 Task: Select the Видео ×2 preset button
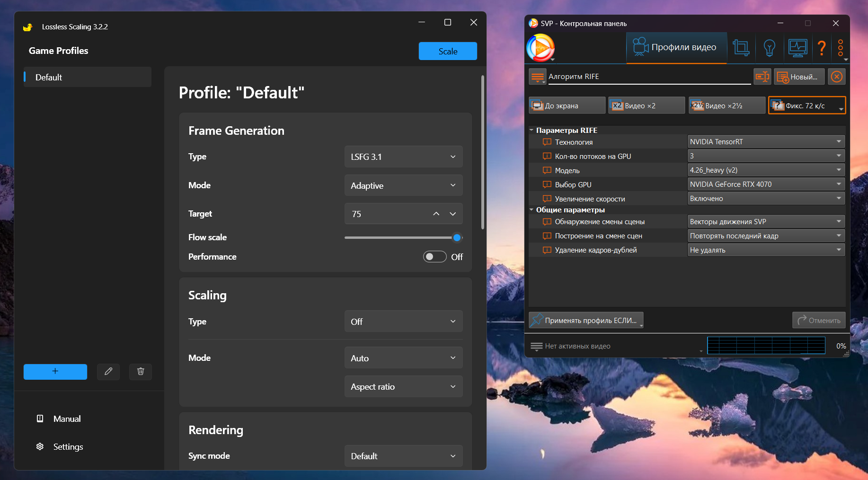[647, 105]
